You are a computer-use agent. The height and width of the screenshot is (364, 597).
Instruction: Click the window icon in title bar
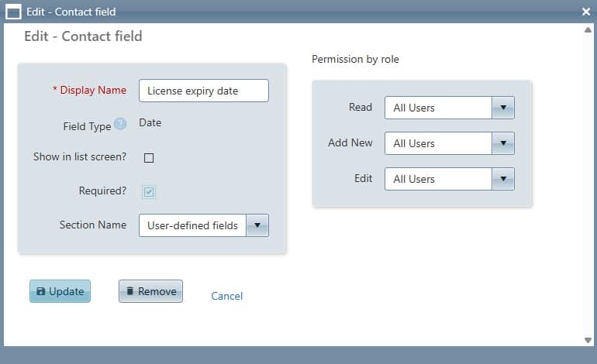pos(13,12)
